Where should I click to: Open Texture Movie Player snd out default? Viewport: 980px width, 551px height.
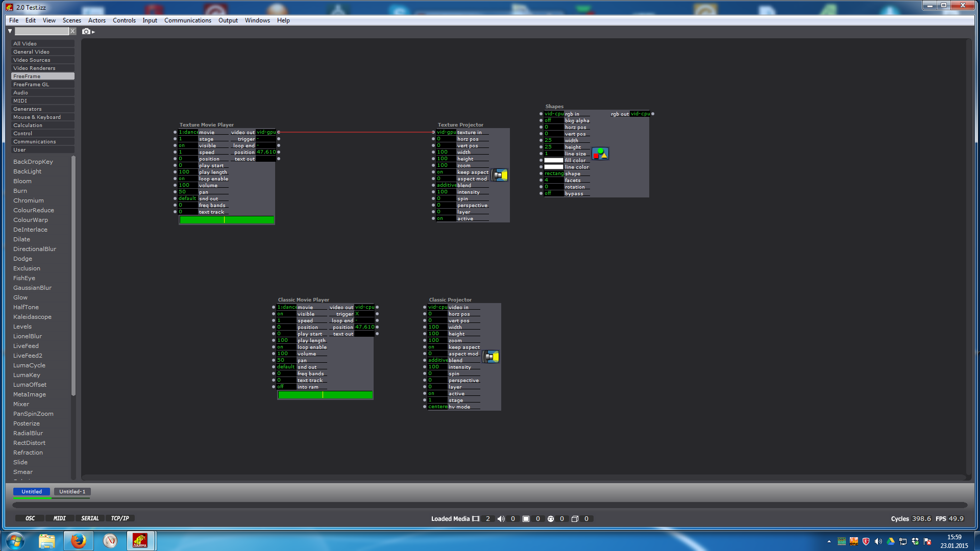coord(188,198)
